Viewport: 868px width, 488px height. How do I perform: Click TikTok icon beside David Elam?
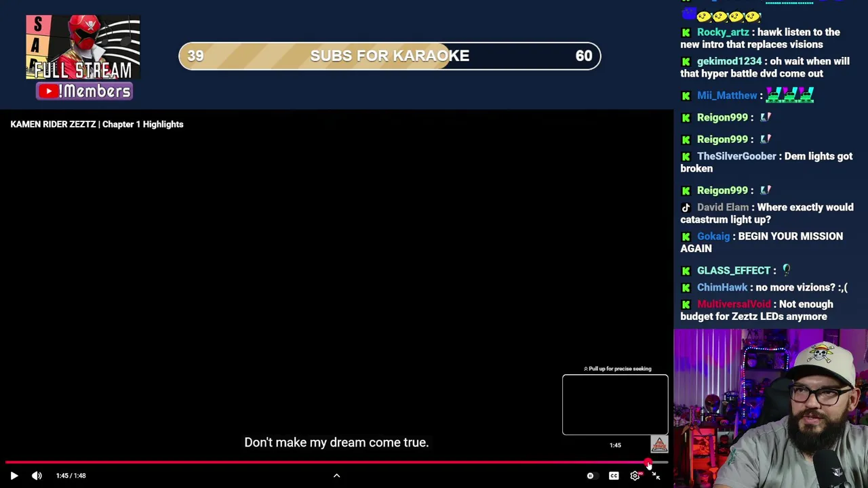pos(686,207)
